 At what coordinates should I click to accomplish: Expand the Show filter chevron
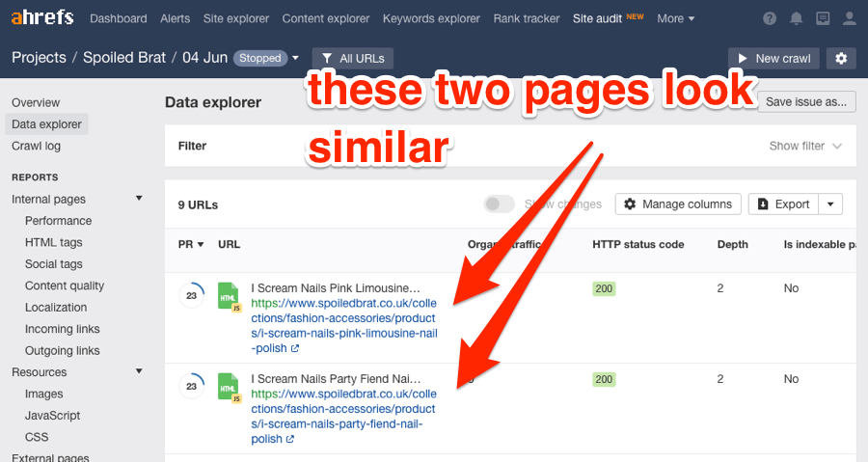[837, 146]
